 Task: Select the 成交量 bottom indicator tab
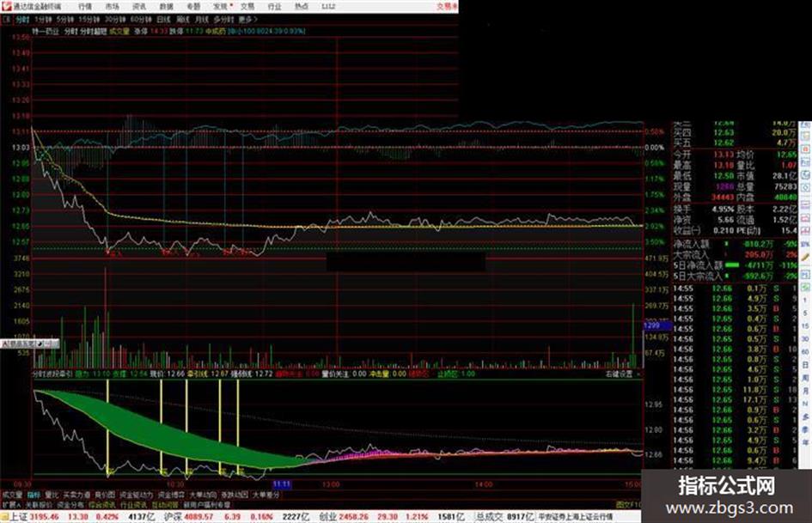[x=12, y=495]
